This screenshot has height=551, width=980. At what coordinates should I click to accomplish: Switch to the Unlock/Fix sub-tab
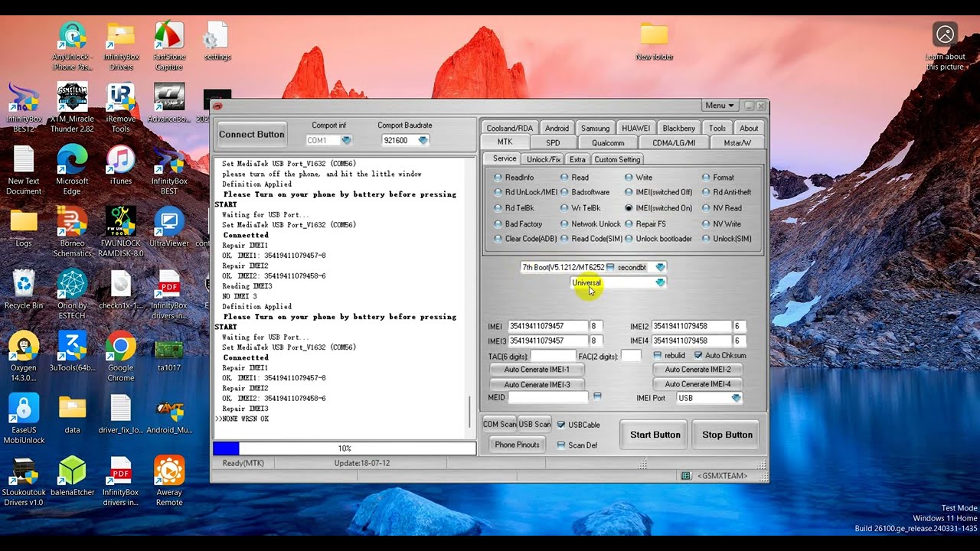tap(544, 159)
